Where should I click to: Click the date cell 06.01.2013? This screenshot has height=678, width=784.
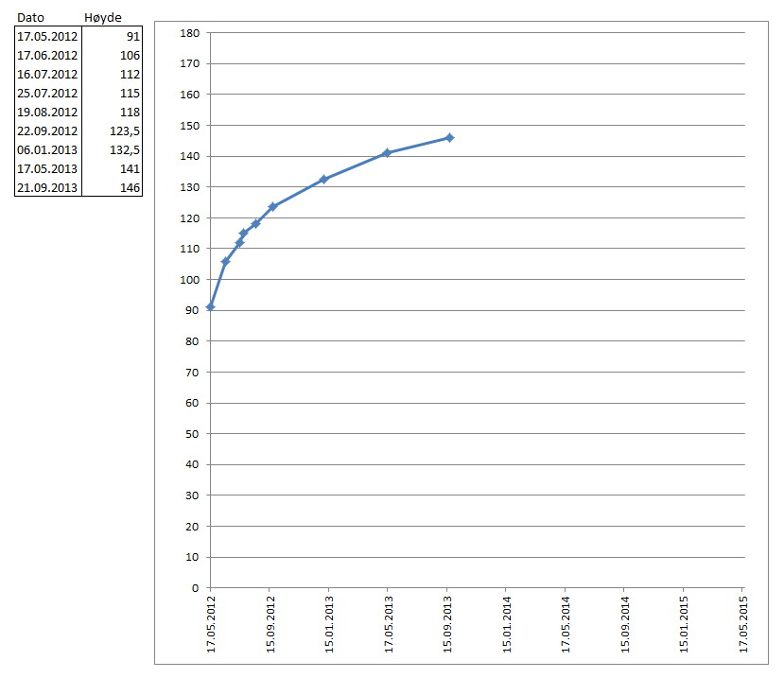pyautogui.click(x=47, y=150)
